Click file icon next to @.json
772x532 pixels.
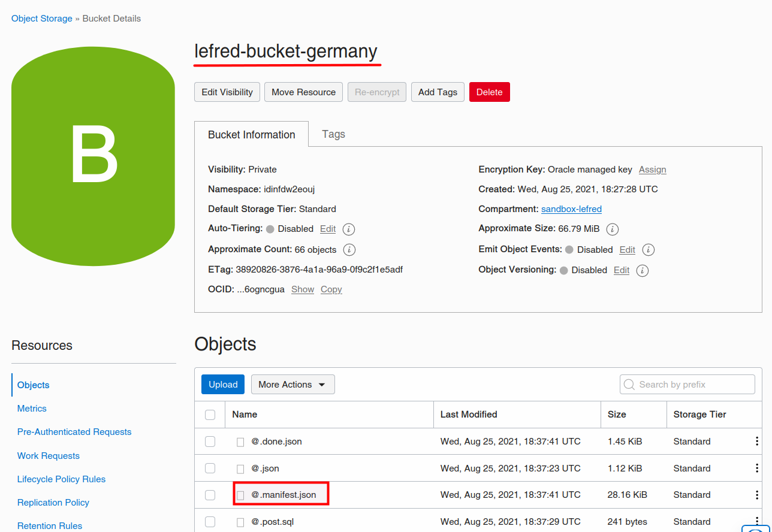click(240, 468)
